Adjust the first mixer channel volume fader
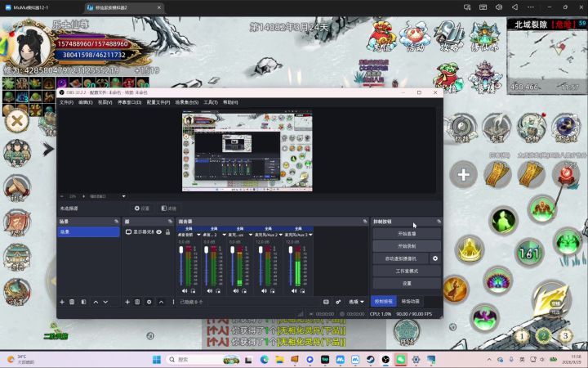The image size is (588, 368). coord(181,249)
